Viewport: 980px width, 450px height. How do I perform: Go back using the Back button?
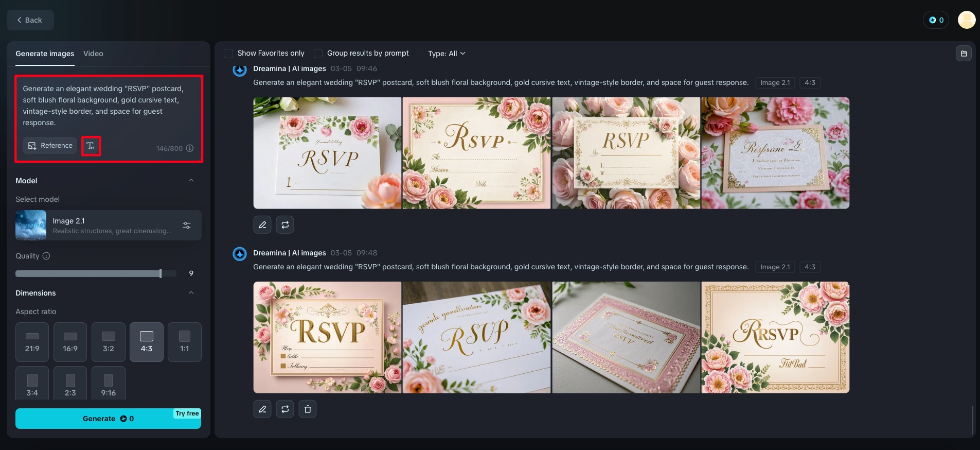[x=30, y=20]
